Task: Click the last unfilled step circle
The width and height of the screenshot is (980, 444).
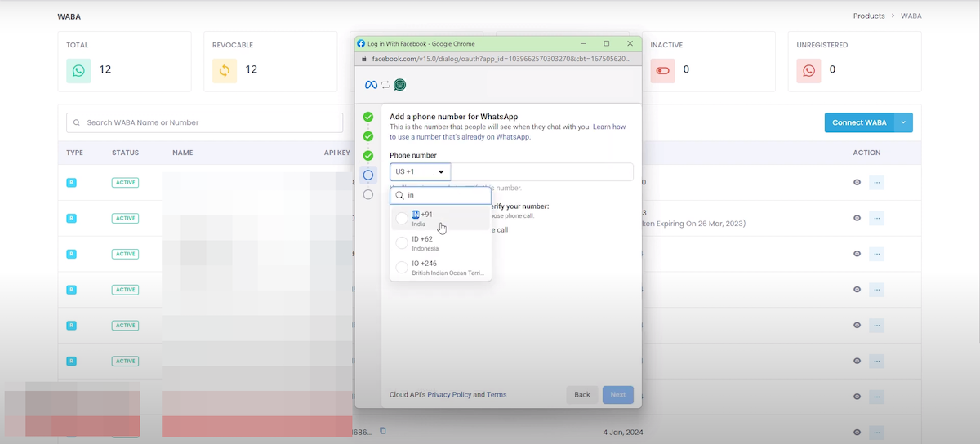Action: click(x=368, y=194)
